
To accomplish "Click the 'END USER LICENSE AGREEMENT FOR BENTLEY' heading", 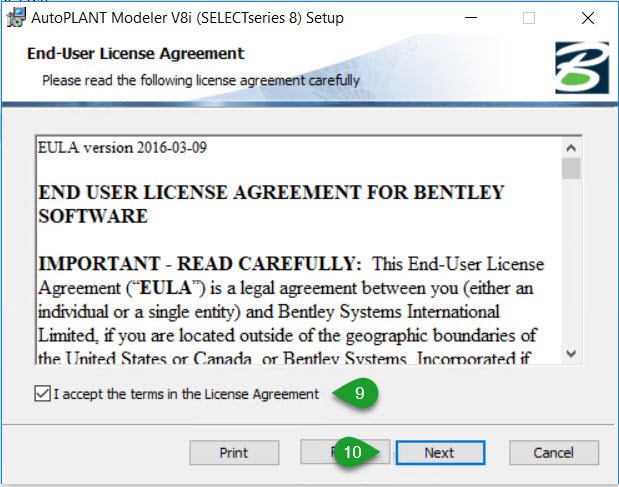I will click(x=271, y=193).
